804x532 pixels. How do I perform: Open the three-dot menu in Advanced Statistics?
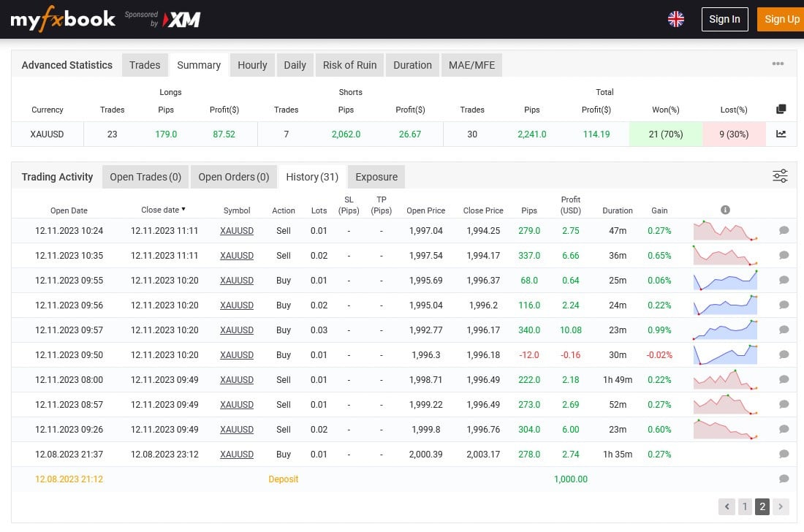(778, 64)
